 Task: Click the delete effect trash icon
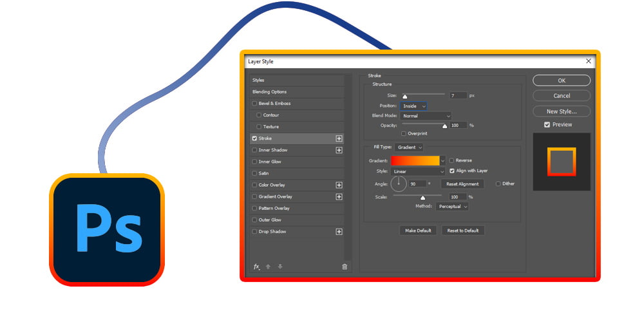(345, 267)
